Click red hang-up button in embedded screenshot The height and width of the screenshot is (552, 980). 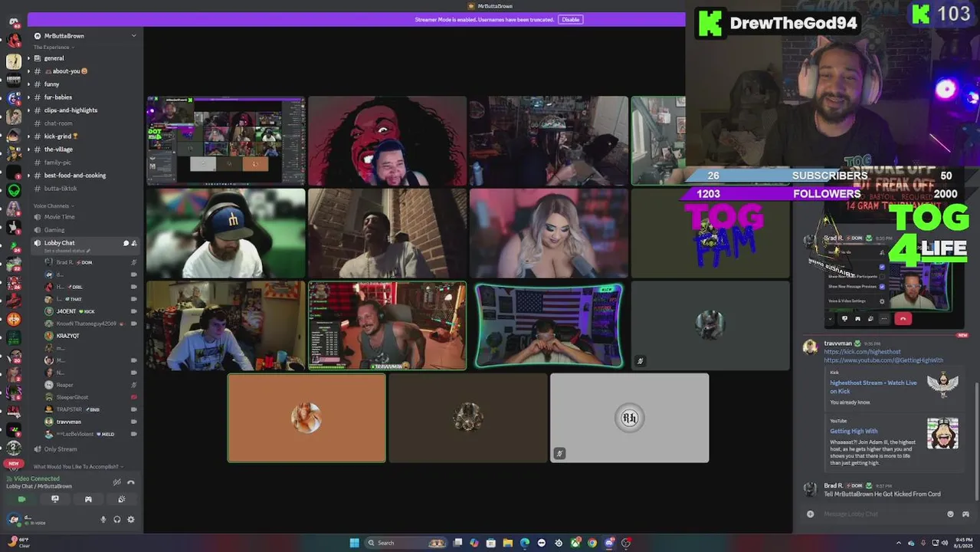[903, 319]
